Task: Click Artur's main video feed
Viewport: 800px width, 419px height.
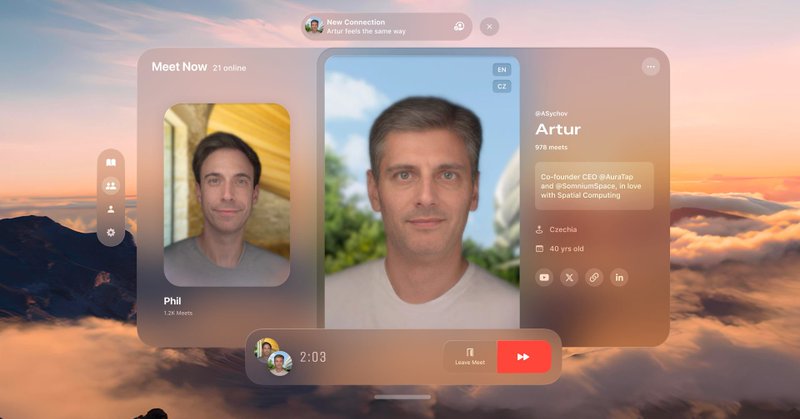Action: pos(422,192)
